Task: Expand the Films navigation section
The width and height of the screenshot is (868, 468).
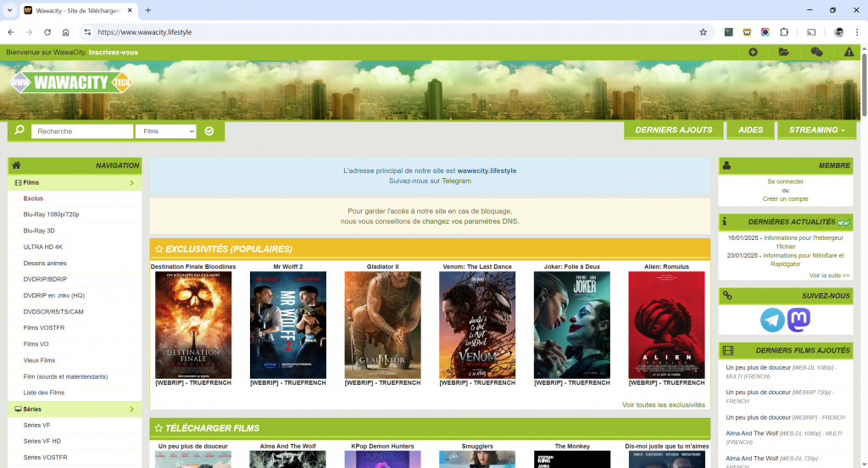Action: pos(75,183)
